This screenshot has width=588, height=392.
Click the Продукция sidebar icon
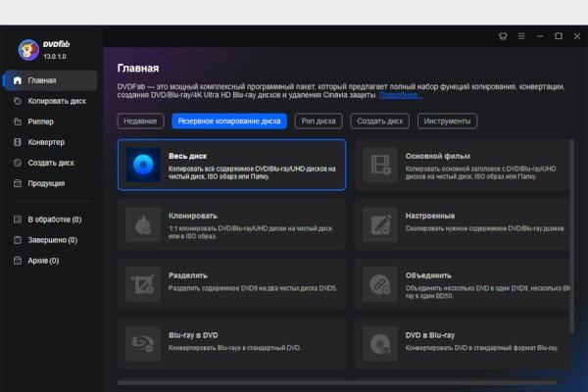click(18, 183)
